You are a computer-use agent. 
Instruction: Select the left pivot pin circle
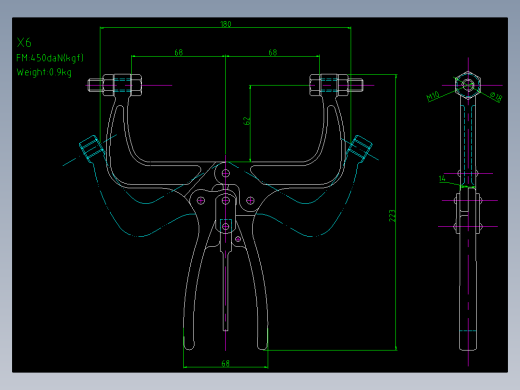point(201,200)
